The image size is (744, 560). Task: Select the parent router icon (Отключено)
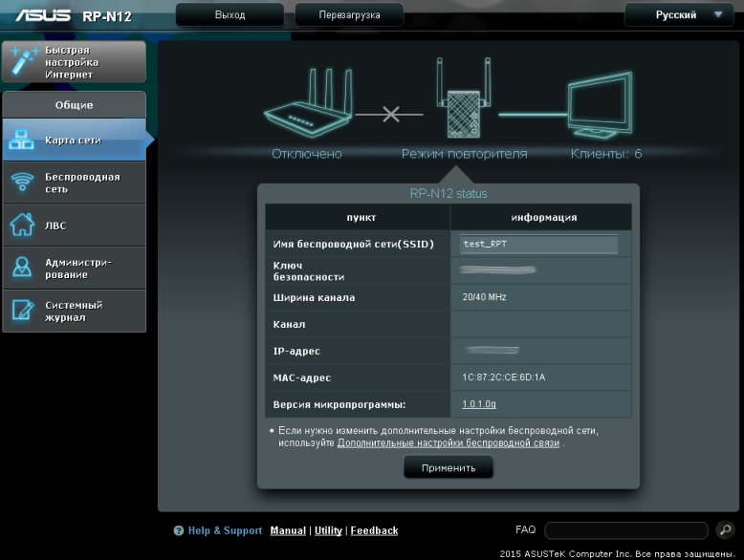click(309, 103)
